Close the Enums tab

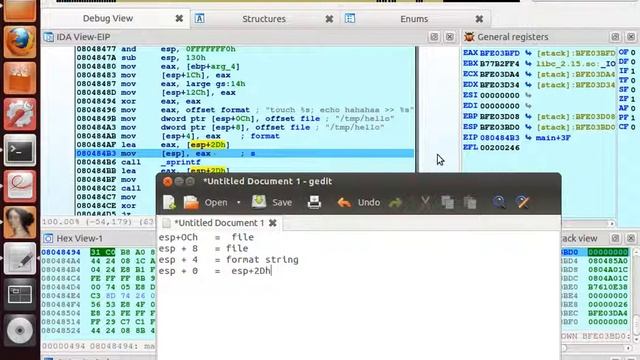pyautogui.click(x=479, y=19)
